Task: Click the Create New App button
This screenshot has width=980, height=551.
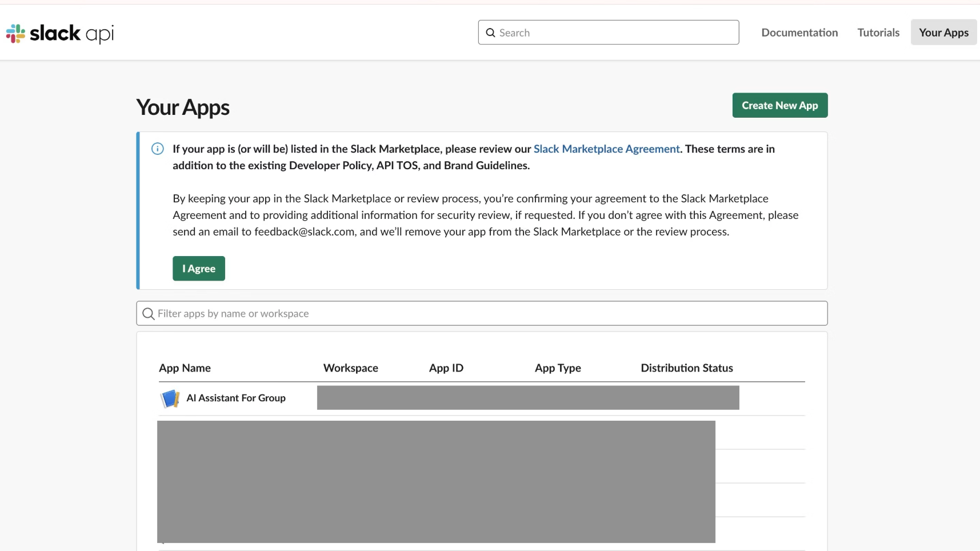Action: tap(780, 105)
